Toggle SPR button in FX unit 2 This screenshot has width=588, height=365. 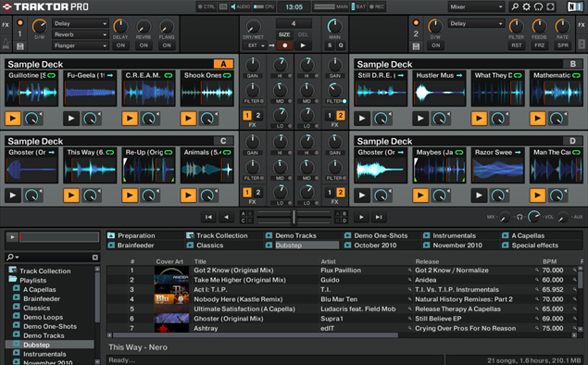click(x=563, y=45)
